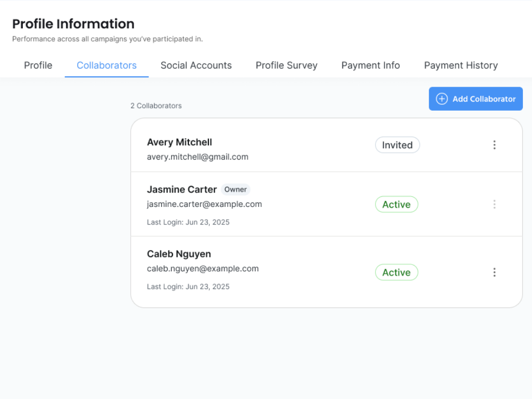Open the Payment Info tab
The width and height of the screenshot is (532, 399).
(370, 65)
